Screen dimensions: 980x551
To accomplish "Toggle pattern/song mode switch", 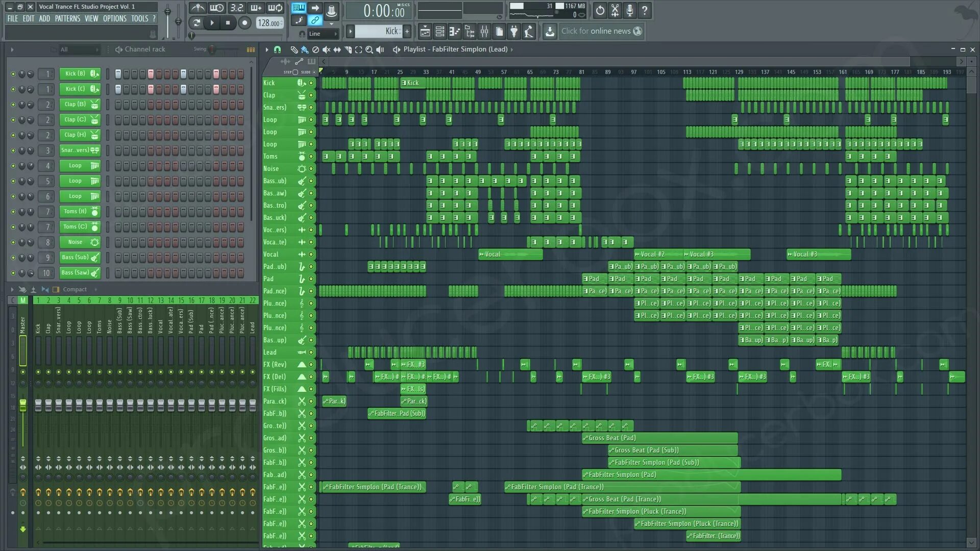I will [x=196, y=22].
